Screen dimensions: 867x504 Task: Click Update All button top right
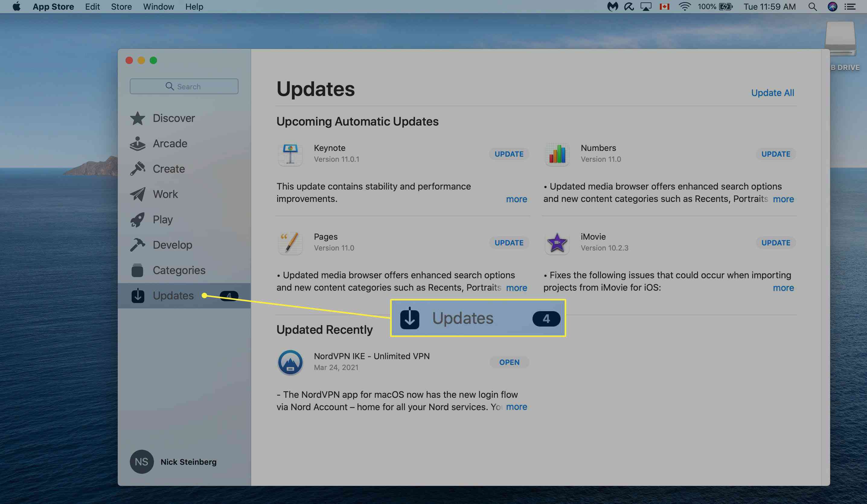[x=773, y=92]
